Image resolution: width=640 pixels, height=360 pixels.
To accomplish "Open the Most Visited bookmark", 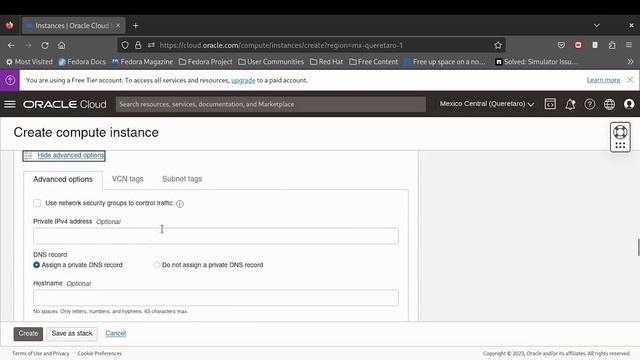I will point(29,62).
